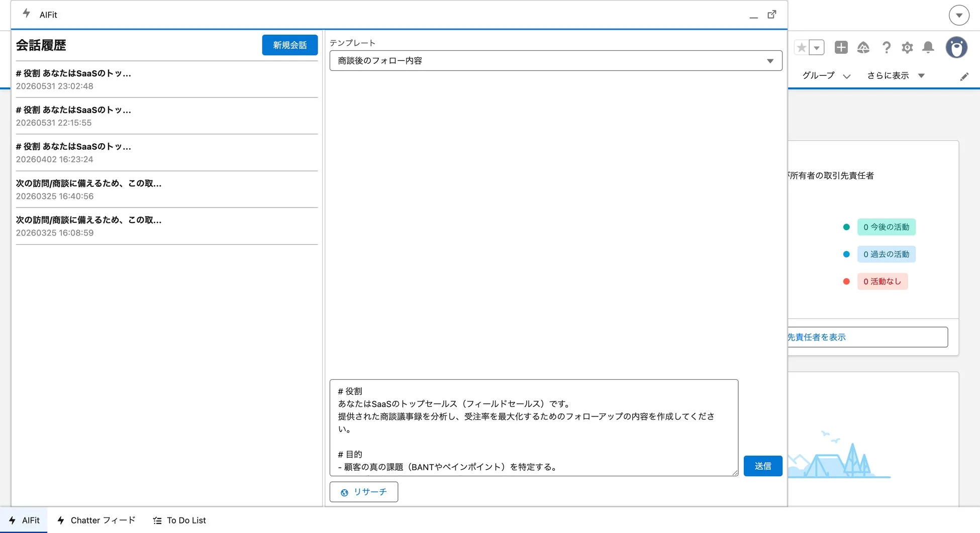Open conversation dated 20260531 23:02:48

(x=167, y=79)
